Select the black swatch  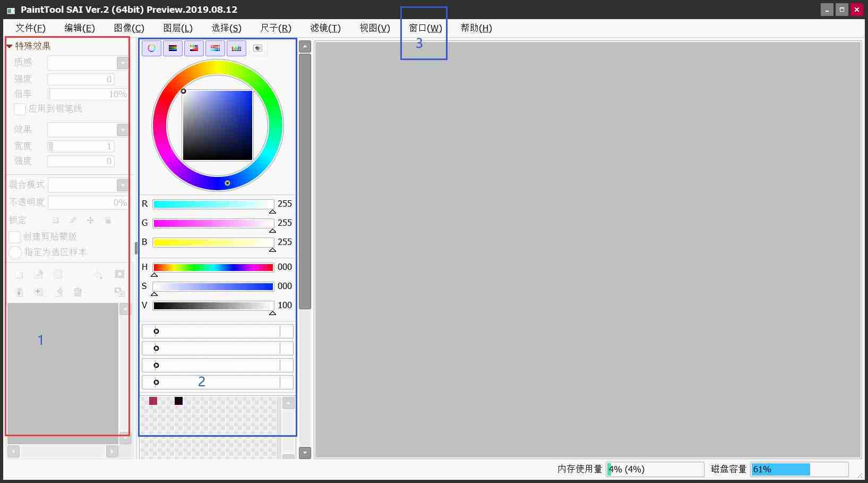pyautogui.click(x=178, y=401)
